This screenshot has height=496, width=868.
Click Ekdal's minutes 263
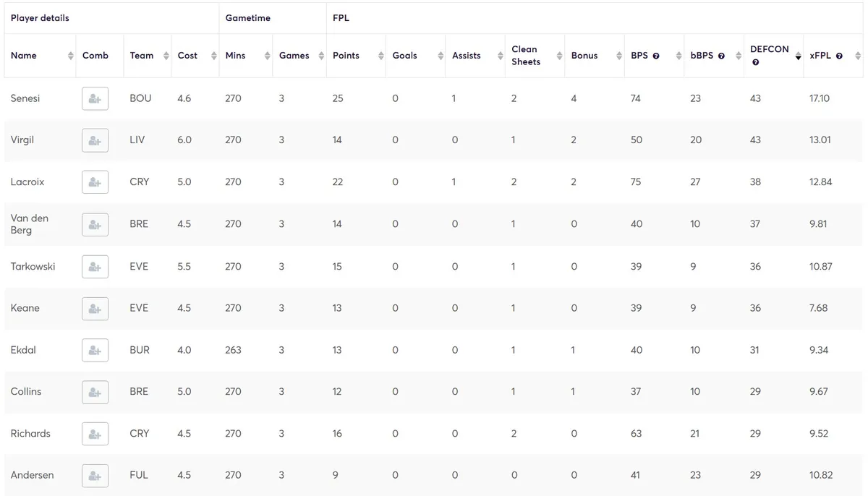233,350
